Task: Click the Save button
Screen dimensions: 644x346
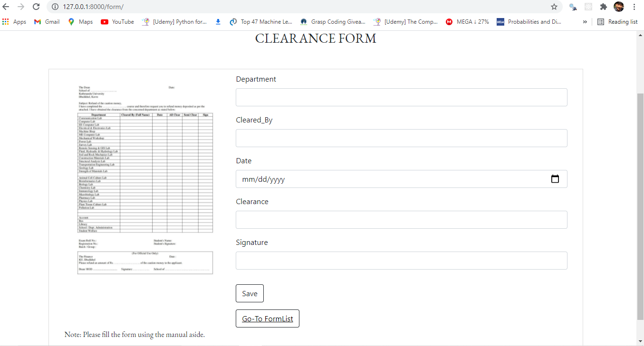Action: point(250,293)
